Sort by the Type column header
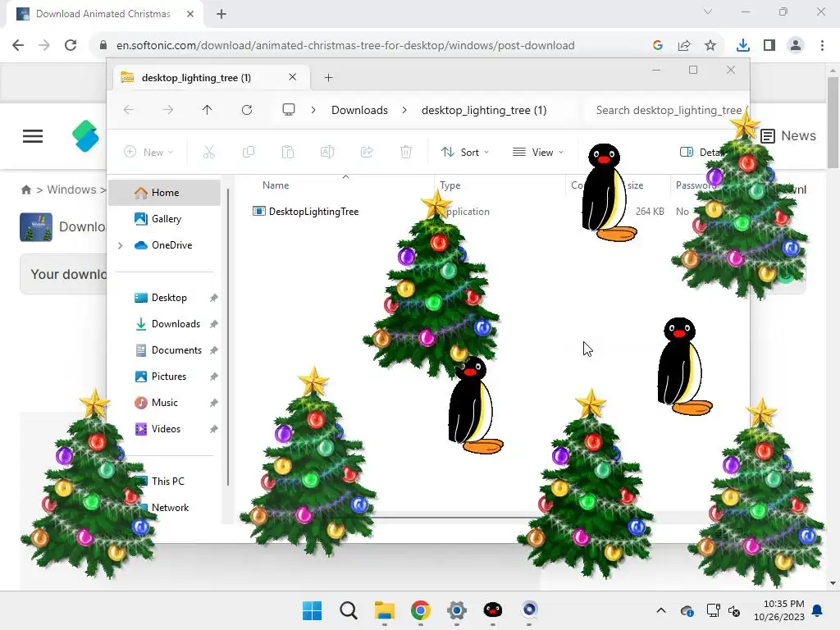The height and width of the screenshot is (630, 840). 450,185
